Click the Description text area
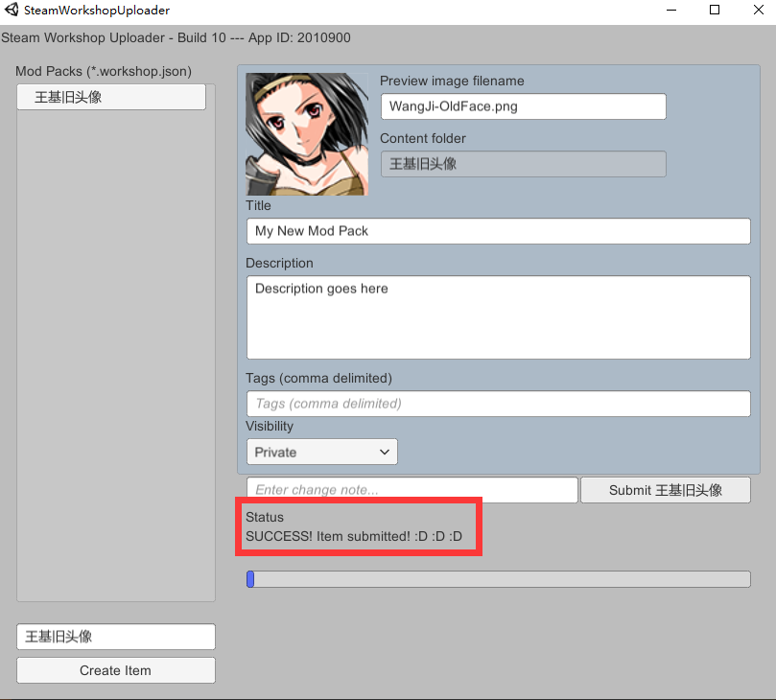Screen dimensions: 776x700 [x=499, y=317]
